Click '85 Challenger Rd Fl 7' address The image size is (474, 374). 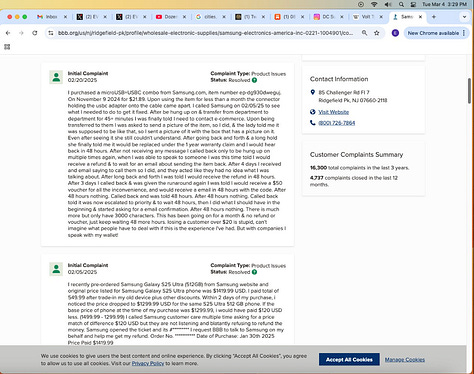[x=344, y=92]
